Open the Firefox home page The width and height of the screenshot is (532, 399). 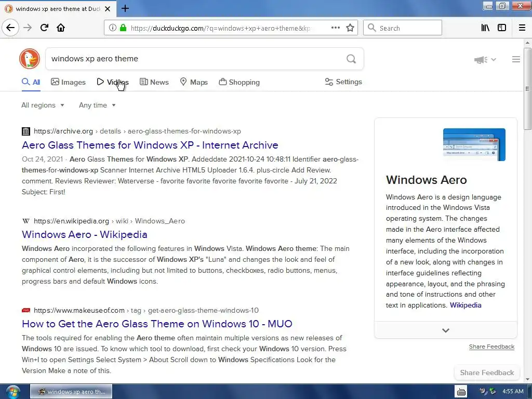(61, 28)
